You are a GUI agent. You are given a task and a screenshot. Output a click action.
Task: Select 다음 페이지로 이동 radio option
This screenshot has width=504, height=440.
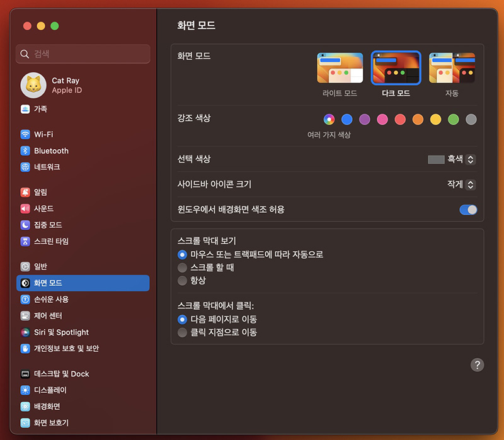point(182,319)
